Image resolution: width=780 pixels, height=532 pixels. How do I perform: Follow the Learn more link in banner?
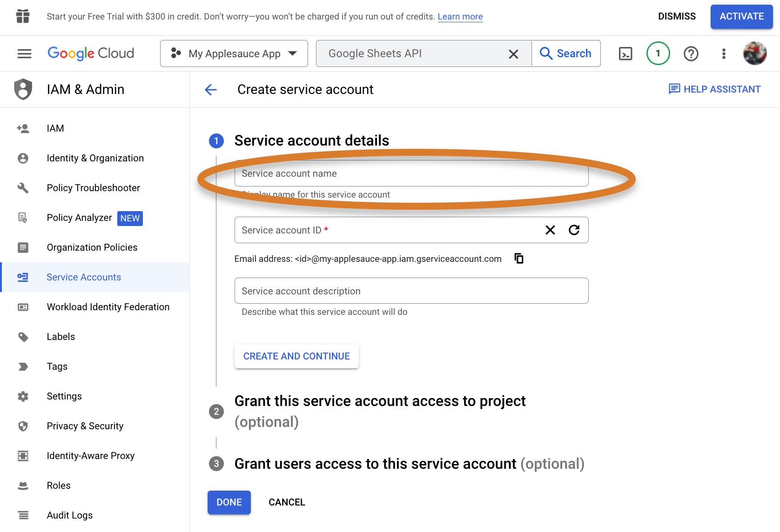coord(460,17)
